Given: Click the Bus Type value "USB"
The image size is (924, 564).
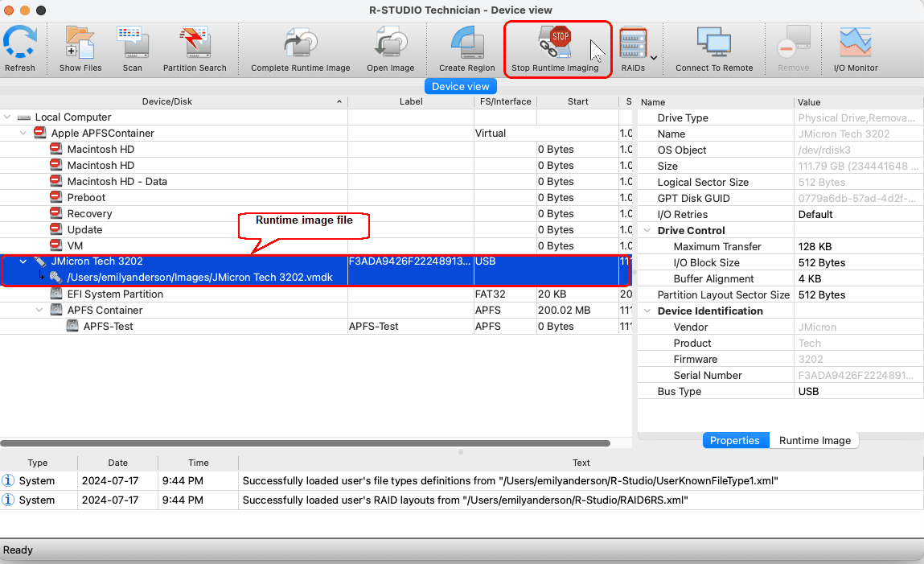Looking at the screenshot, I should [x=808, y=391].
